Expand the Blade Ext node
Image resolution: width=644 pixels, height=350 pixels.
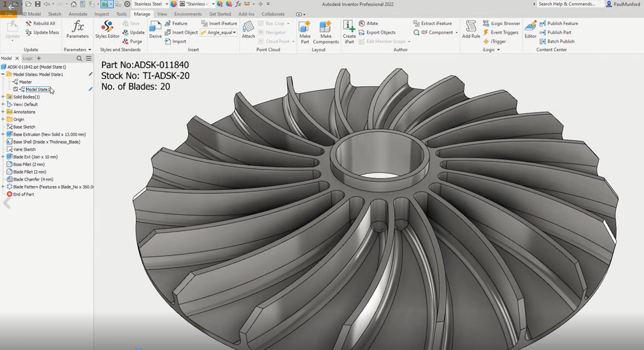(3, 157)
